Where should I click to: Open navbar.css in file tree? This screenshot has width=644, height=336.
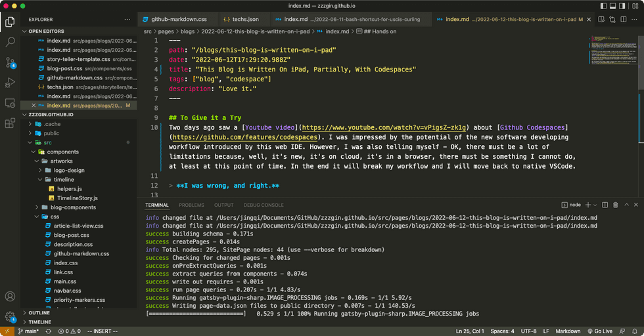(67, 291)
